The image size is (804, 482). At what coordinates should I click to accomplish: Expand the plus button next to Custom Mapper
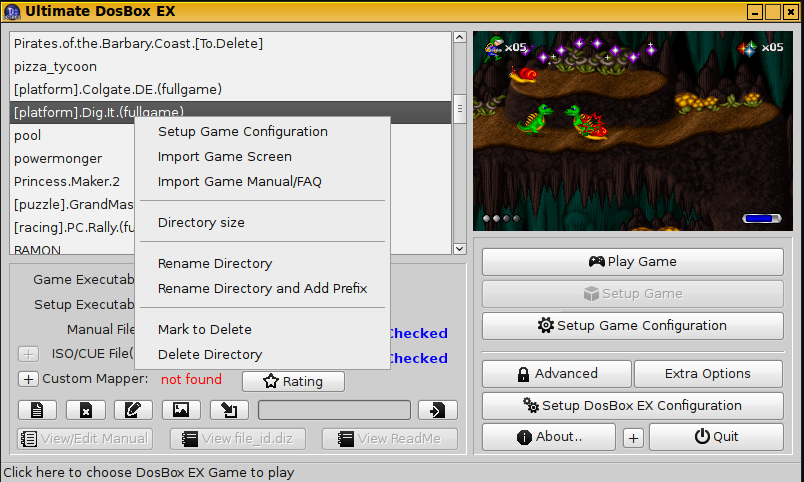tap(28, 379)
